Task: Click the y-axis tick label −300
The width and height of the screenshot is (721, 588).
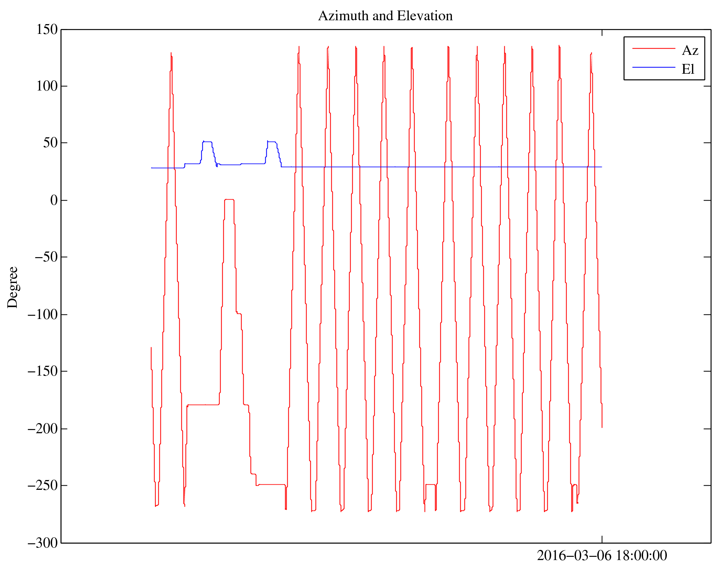Action: coord(43,543)
